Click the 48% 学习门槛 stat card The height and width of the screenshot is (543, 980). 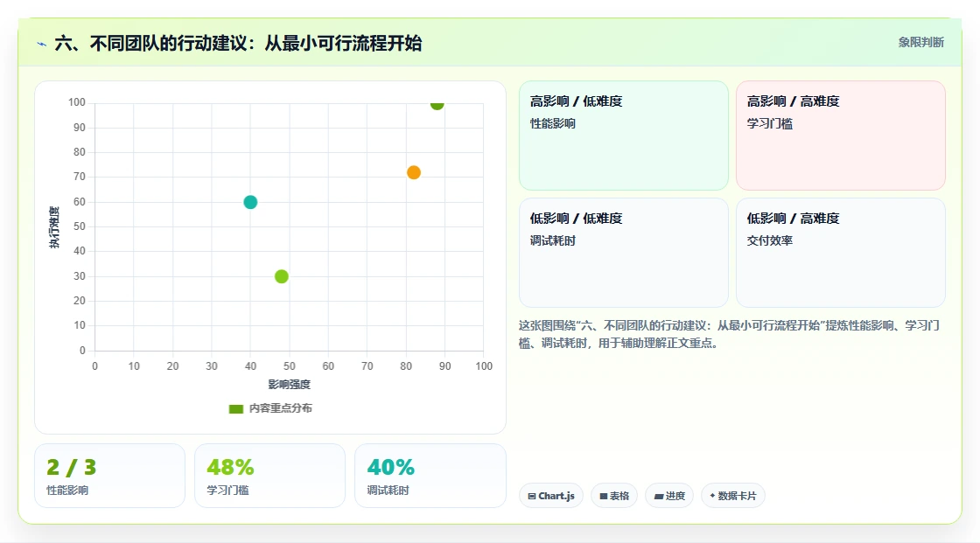pos(270,476)
